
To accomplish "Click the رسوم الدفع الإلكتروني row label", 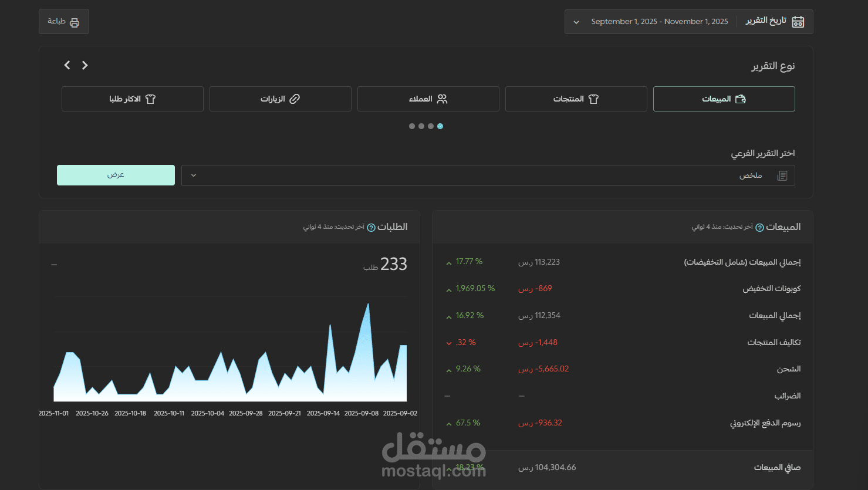I will tap(765, 423).
